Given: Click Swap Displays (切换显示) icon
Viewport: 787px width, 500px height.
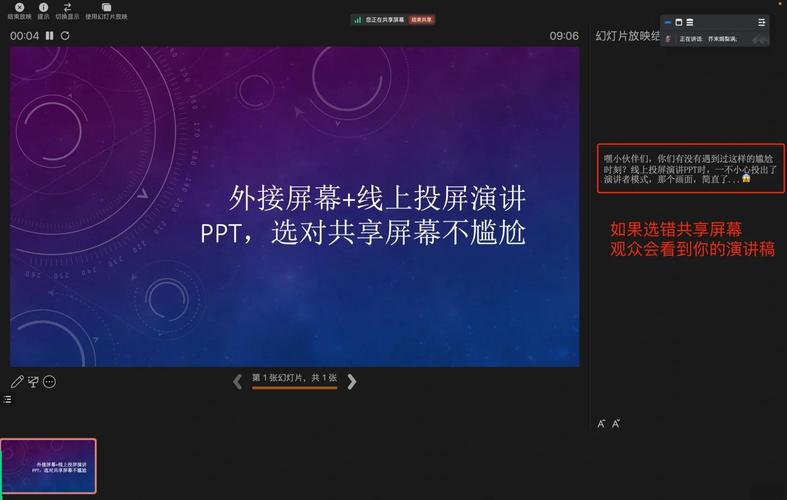Looking at the screenshot, I should pyautogui.click(x=67, y=8).
